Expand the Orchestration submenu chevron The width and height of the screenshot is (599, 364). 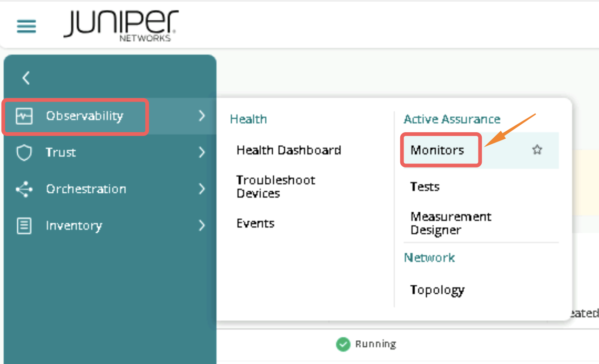pyautogui.click(x=202, y=189)
